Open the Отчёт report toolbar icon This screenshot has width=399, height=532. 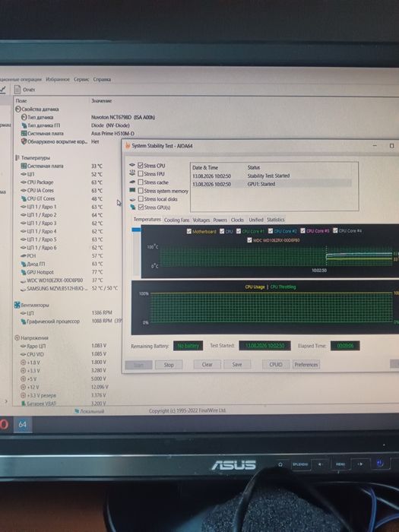(17, 90)
